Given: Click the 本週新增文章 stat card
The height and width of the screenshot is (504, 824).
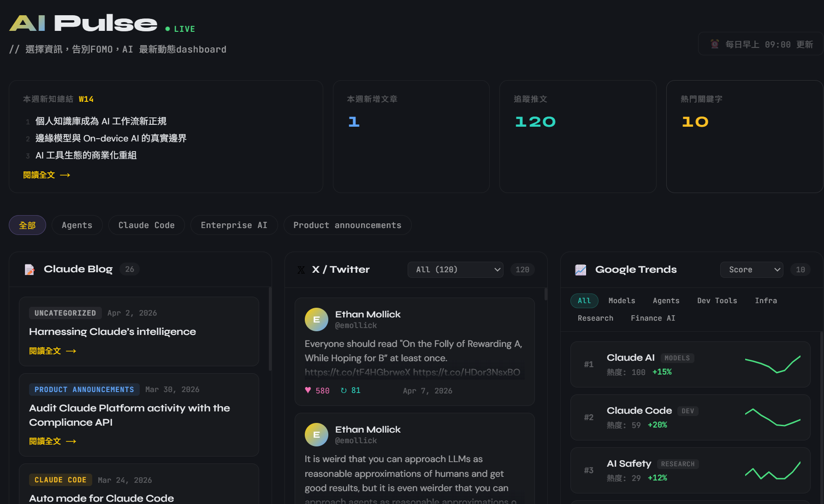Looking at the screenshot, I should [411, 137].
